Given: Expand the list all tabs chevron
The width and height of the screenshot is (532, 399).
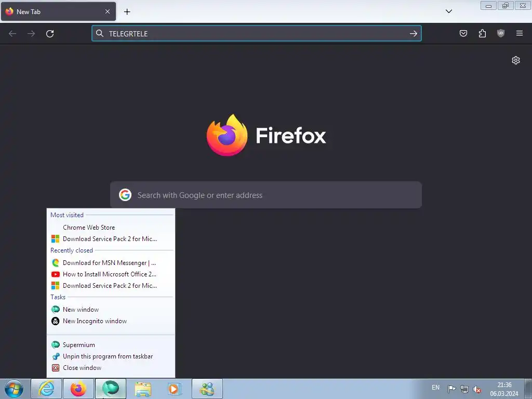Looking at the screenshot, I should pos(448,11).
